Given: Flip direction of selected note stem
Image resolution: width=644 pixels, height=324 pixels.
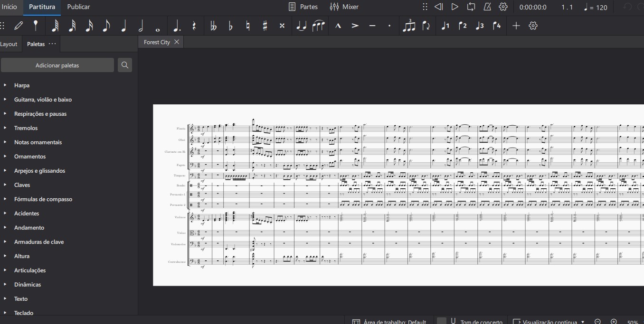Looking at the screenshot, I should pos(426,26).
